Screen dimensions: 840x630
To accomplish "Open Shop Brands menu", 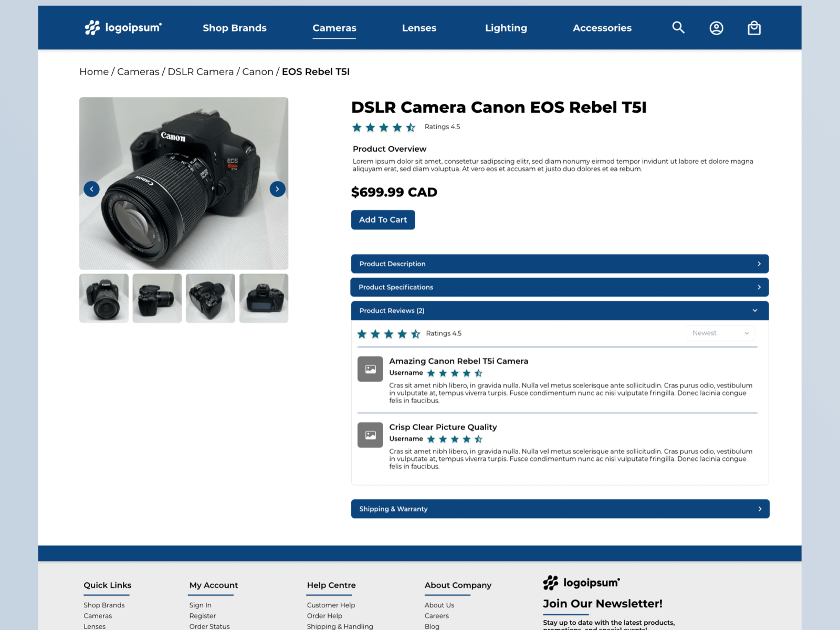I will point(235,28).
